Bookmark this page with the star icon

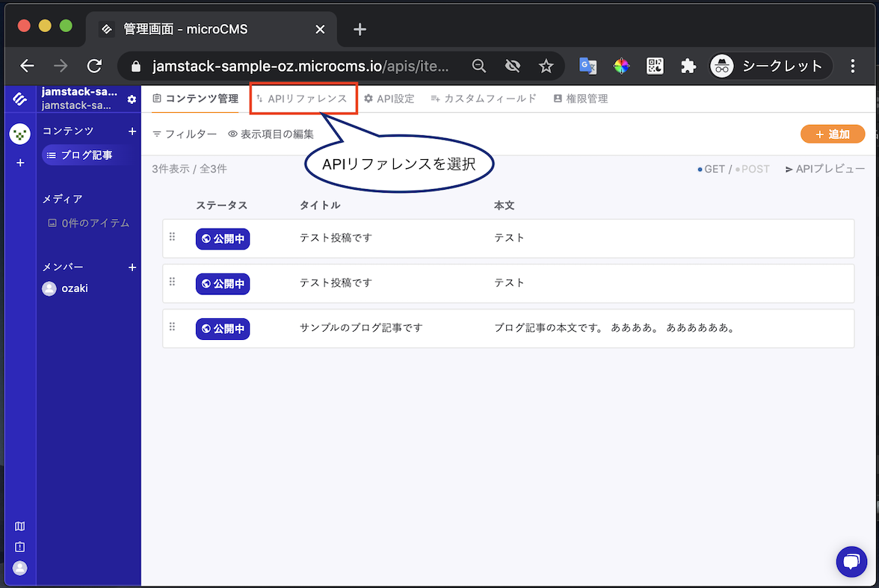[546, 66]
